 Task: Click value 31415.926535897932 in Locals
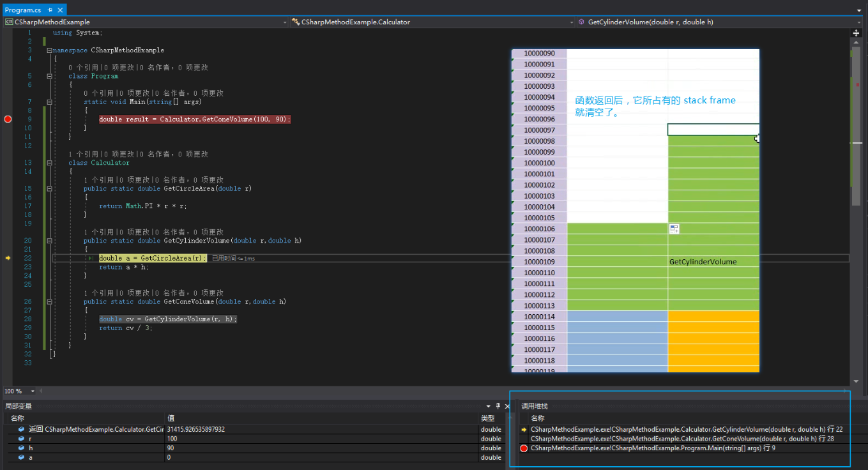[x=196, y=430]
